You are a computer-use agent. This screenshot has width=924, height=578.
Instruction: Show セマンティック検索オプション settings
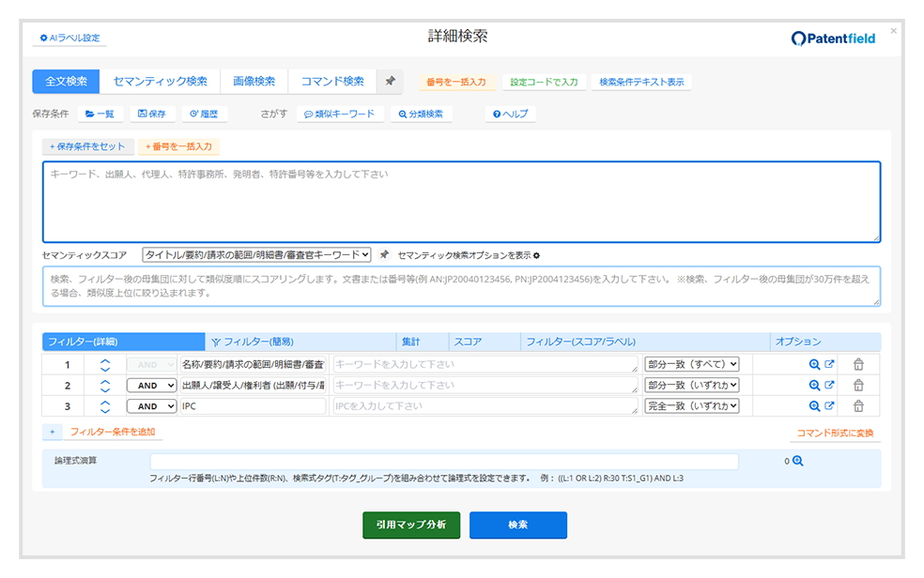coord(469,255)
